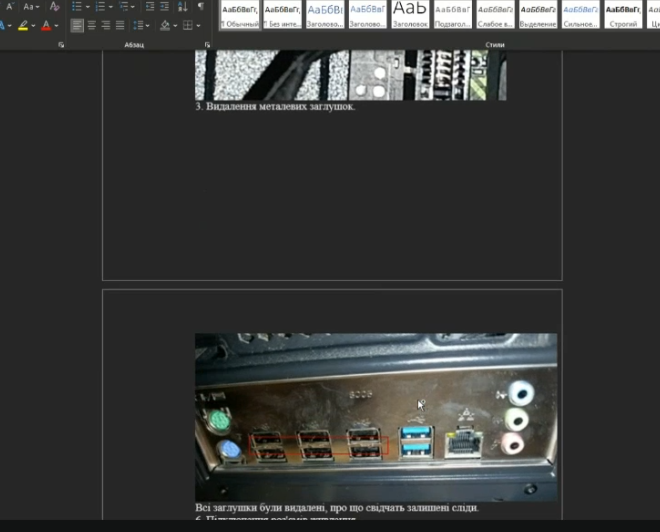Open the Абзац dialog launcher
The image size is (660, 532).
click(x=207, y=45)
